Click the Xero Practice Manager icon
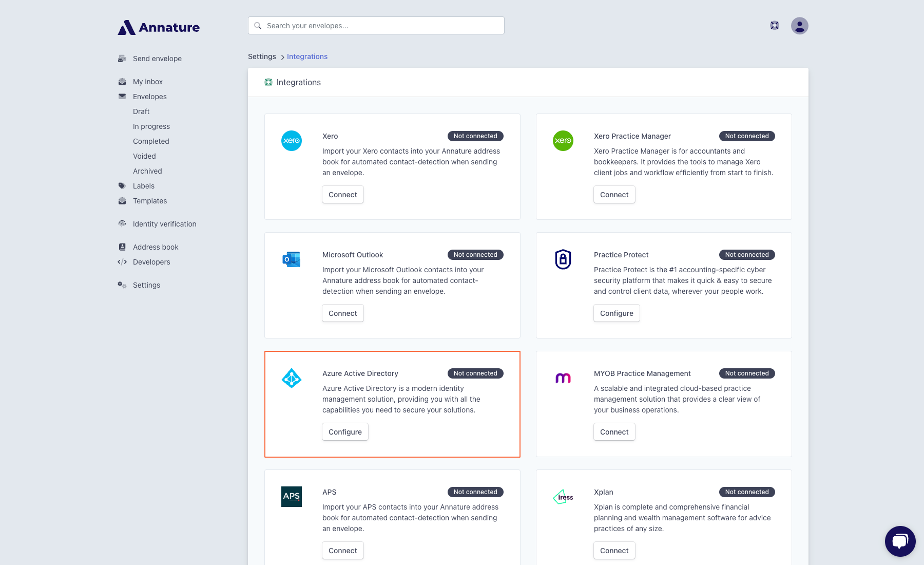924x565 pixels. (x=563, y=142)
